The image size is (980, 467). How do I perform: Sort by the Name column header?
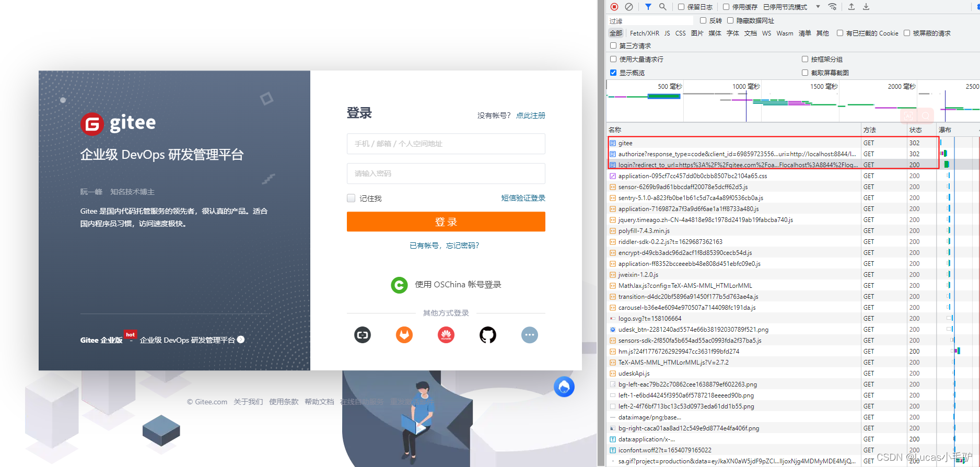click(x=734, y=130)
